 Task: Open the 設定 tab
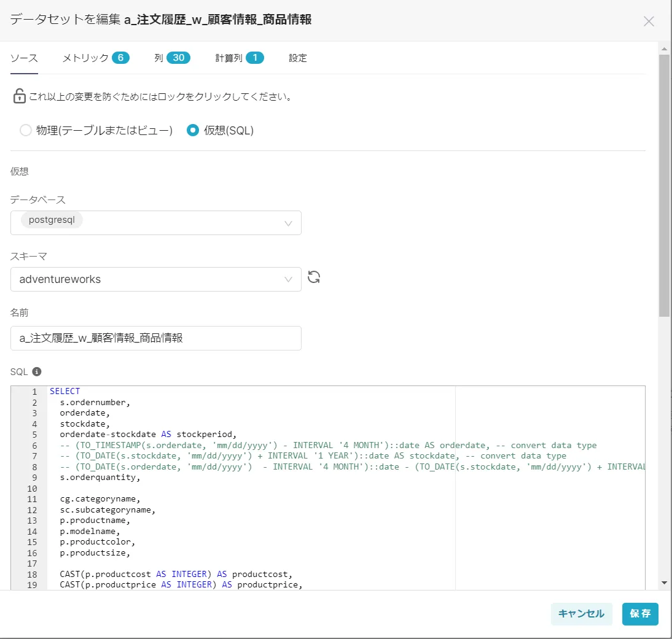[298, 58]
